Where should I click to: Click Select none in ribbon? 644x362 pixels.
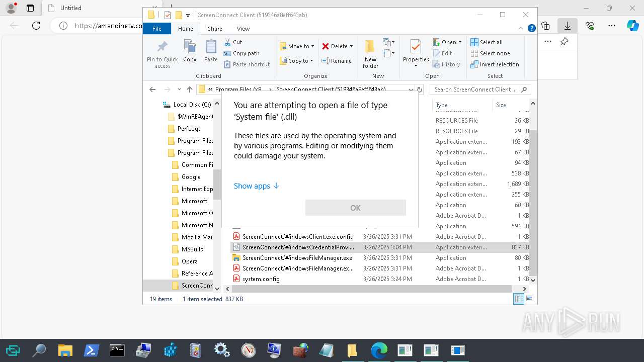coord(490,53)
